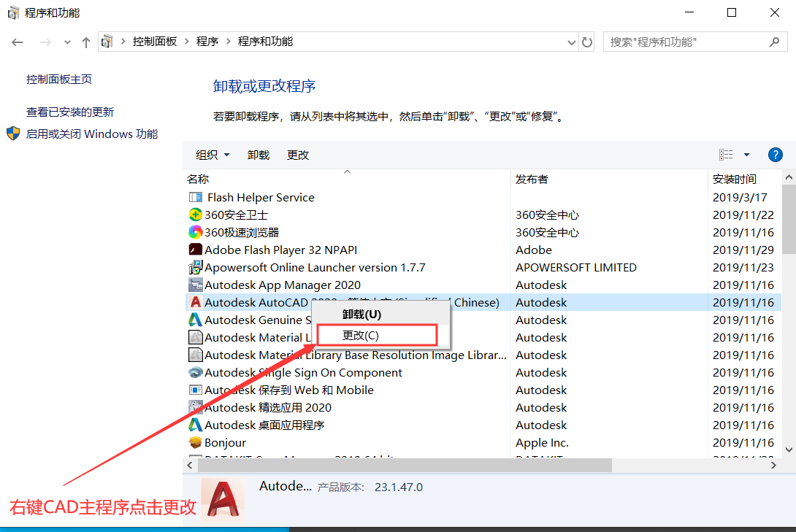
Task: Click the 360安全卫士 program icon
Action: pyautogui.click(x=196, y=215)
